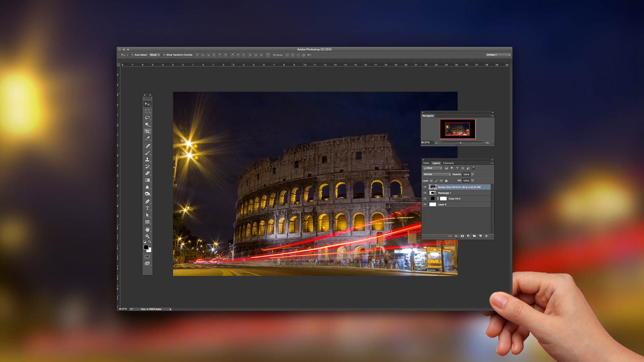Screen dimensions: 644x362
Task: Open the Normal blend mode dropdown
Action: tap(436, 174)
